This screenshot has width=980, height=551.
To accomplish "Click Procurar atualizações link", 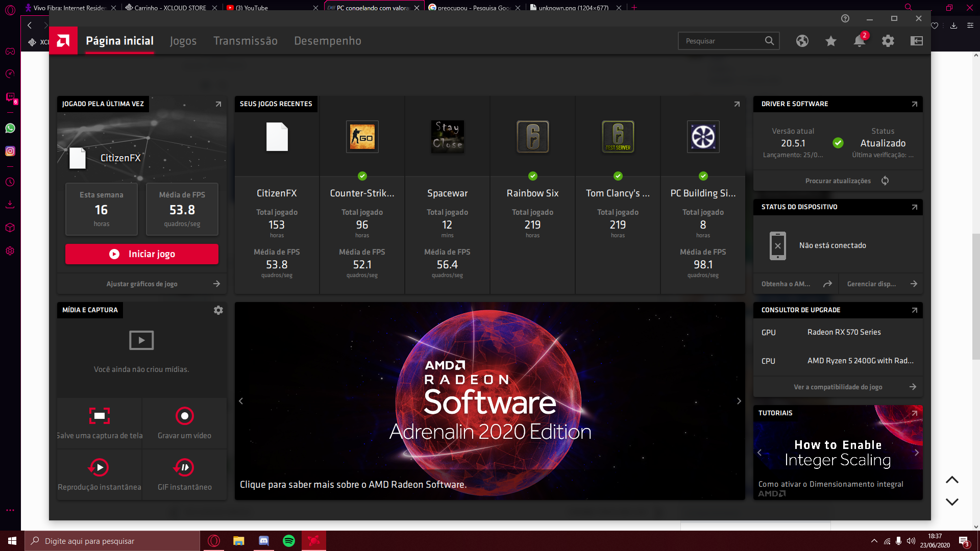I will click(x=838, y=181).
